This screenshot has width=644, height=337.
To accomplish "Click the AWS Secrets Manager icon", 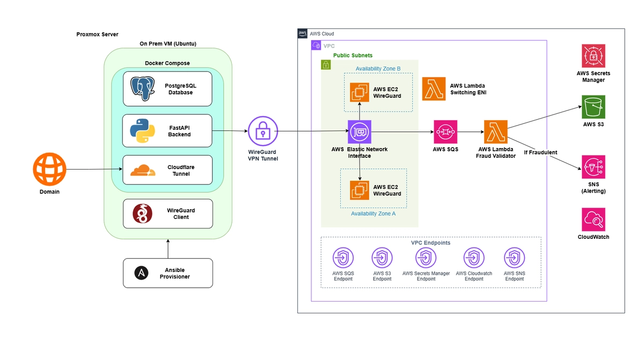I will 593,56.
